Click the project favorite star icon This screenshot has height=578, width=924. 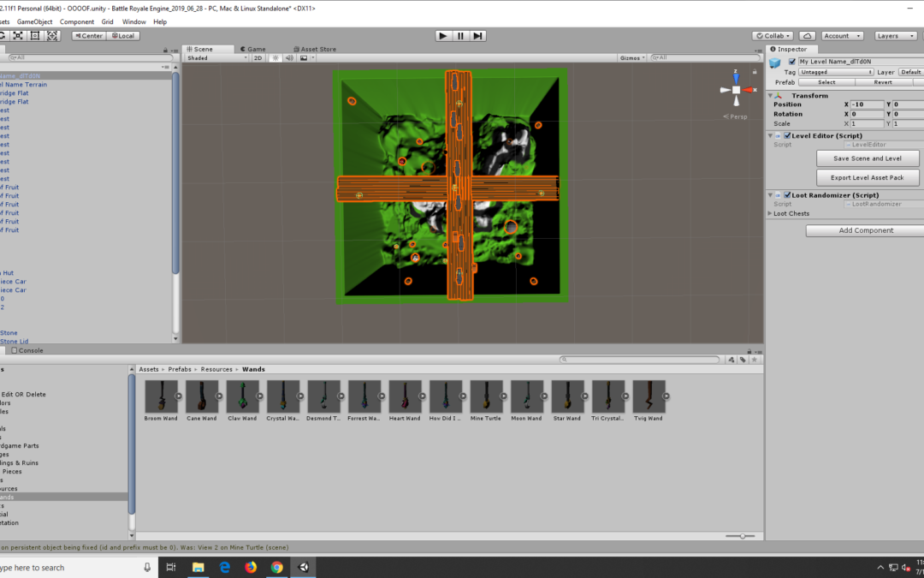point(755,359)
